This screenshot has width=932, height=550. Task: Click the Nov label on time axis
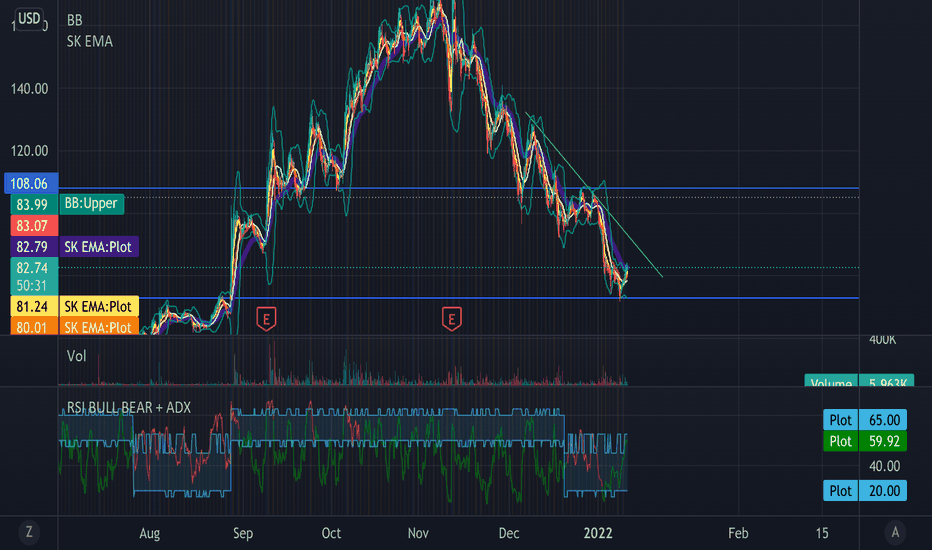point(418,533)
